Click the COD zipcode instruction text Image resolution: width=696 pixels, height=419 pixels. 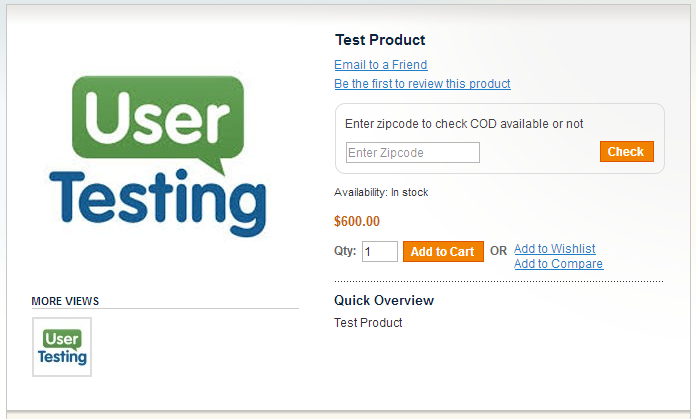464,124
